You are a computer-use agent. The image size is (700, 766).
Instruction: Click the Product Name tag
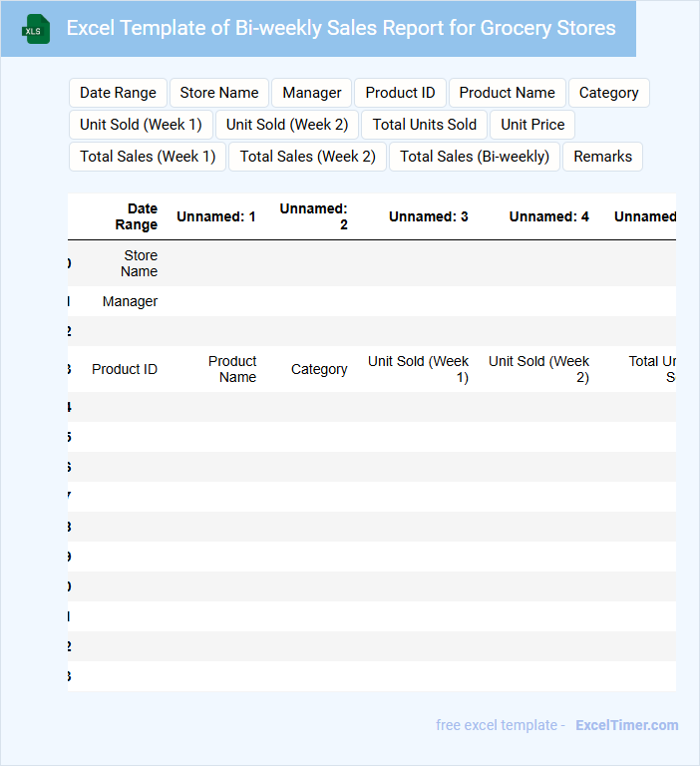(507, 93)
